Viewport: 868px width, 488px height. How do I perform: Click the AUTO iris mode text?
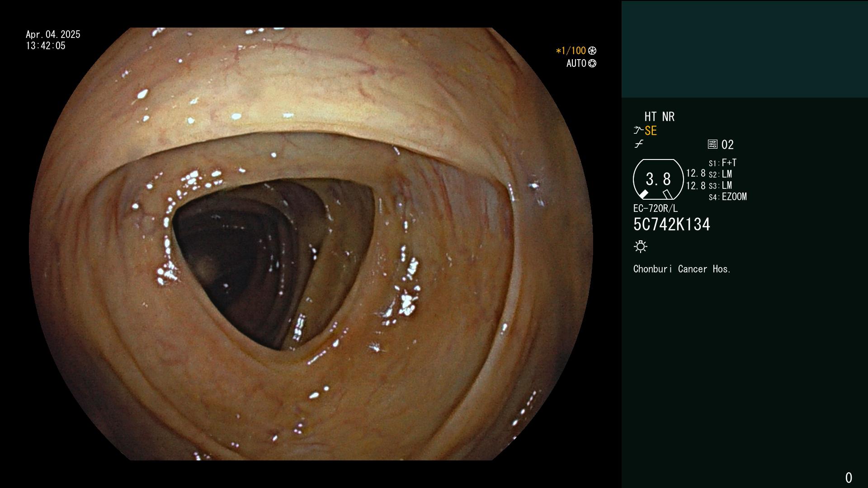tap(576, 63)
